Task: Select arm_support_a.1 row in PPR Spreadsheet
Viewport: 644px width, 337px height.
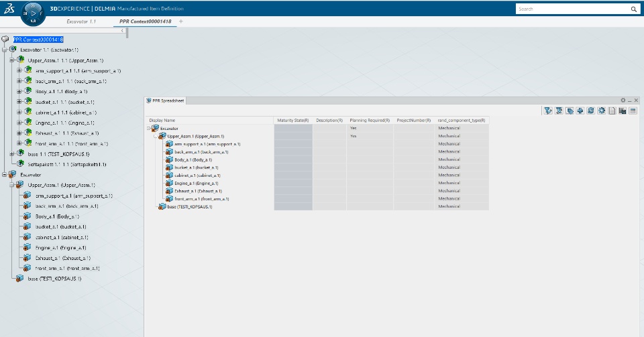Action: (207, 144)
